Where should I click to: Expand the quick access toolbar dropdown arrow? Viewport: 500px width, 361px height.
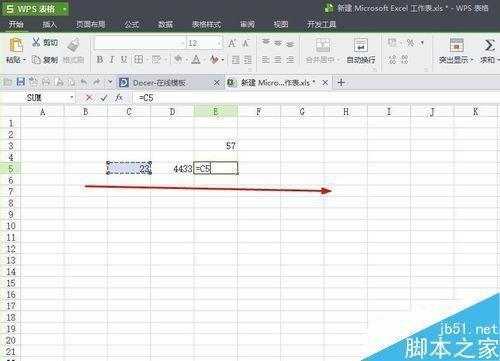pos(110,82)
